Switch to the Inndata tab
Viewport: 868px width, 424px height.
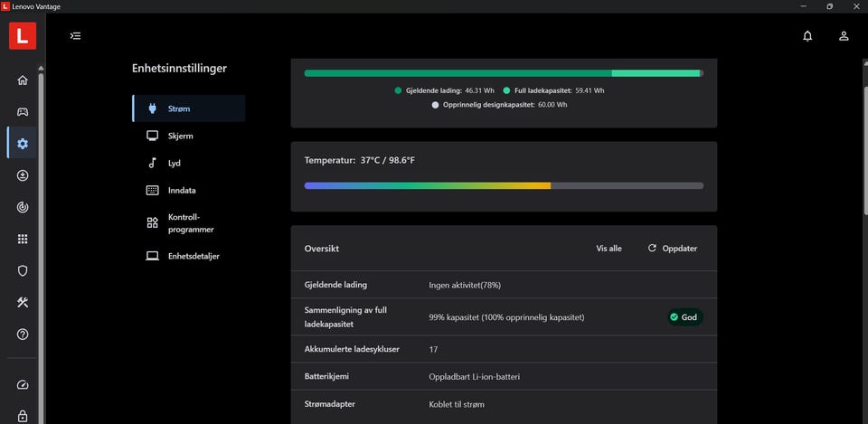(189, 191)
